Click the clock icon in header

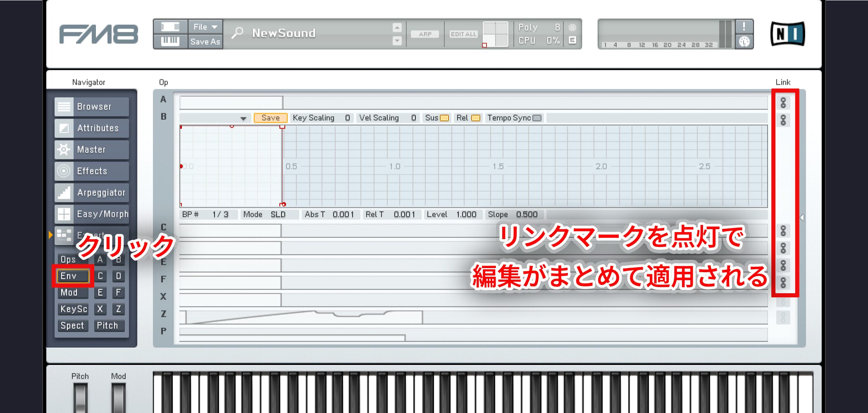click(744, 42)
